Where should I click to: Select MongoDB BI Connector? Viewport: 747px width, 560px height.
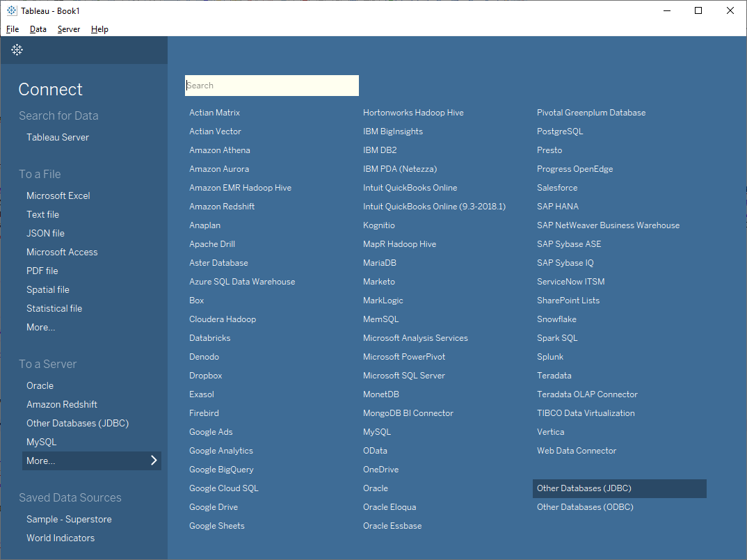[x=408, y=413]
